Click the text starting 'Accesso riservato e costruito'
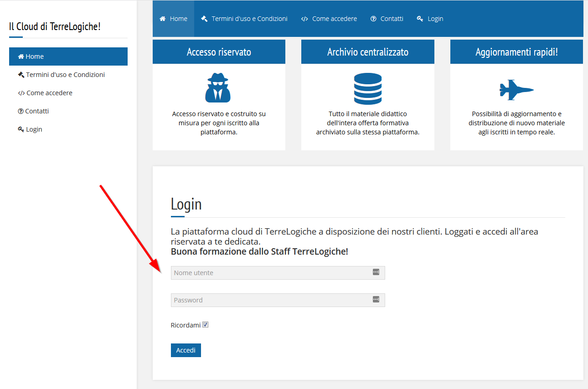 tap(219, 123)
